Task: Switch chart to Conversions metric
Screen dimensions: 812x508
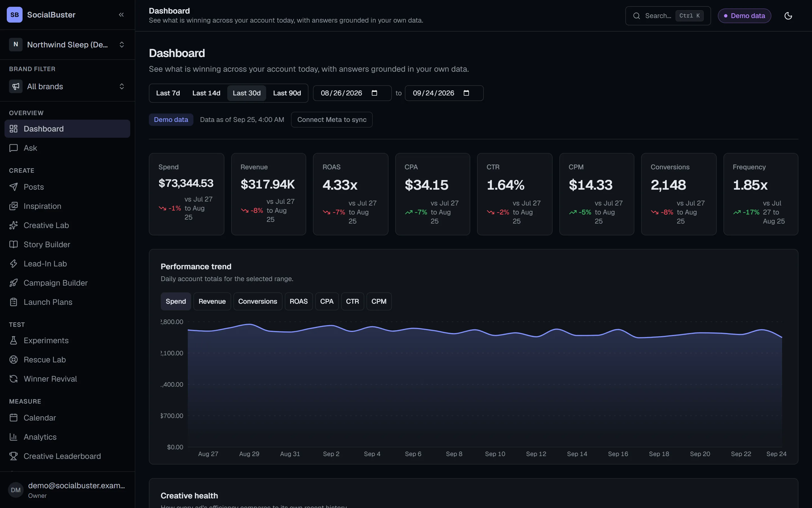Action: pos(258,301)
